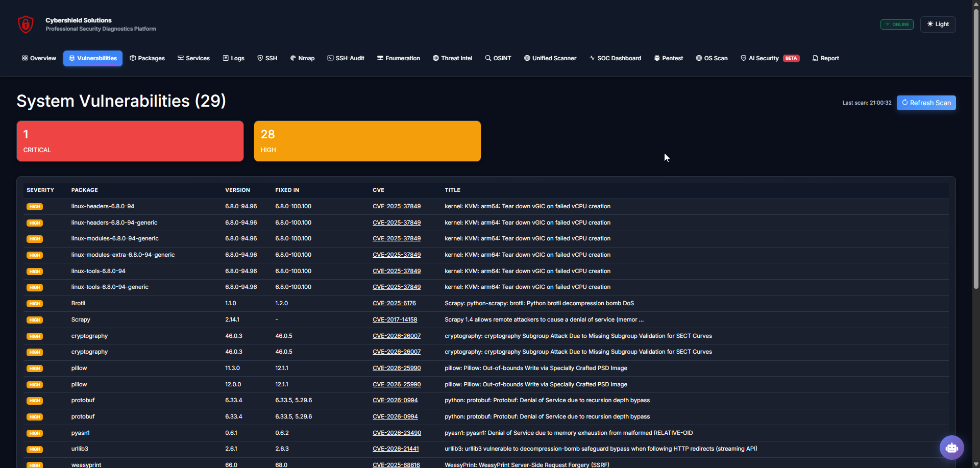Click the OSINT magnifier icon
This screenshot has width=980, height=468.
click(x=488, y=58)
